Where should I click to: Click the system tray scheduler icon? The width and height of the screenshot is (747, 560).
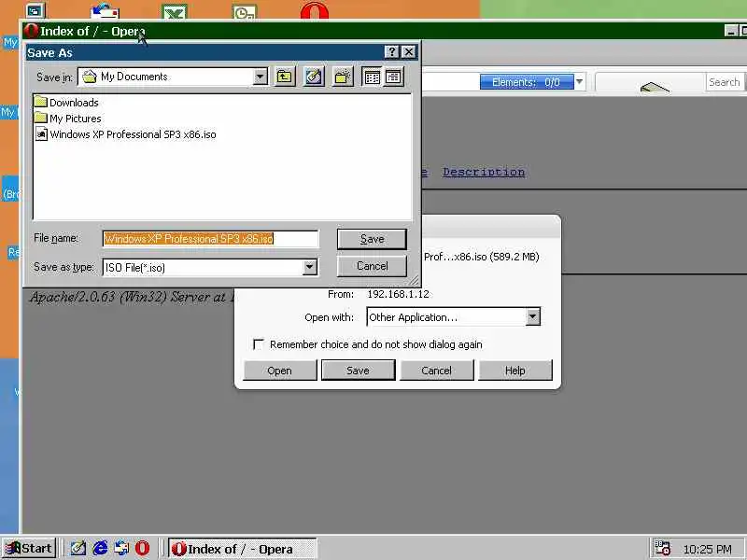click(x=662, y=549)
